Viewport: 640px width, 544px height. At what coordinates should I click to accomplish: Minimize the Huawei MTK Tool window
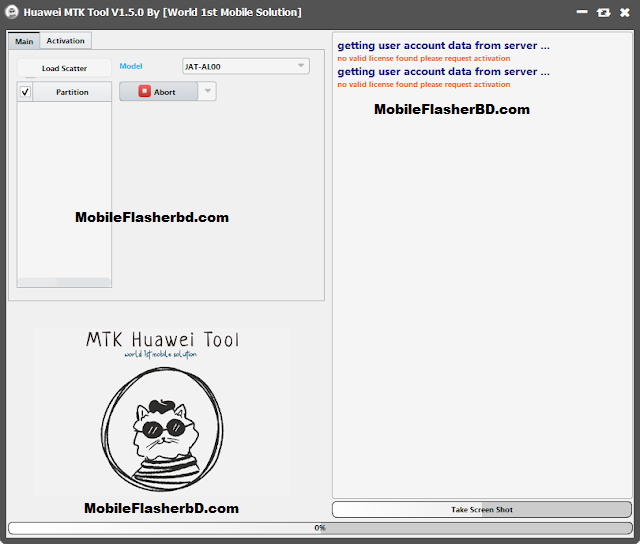[582, 12]
